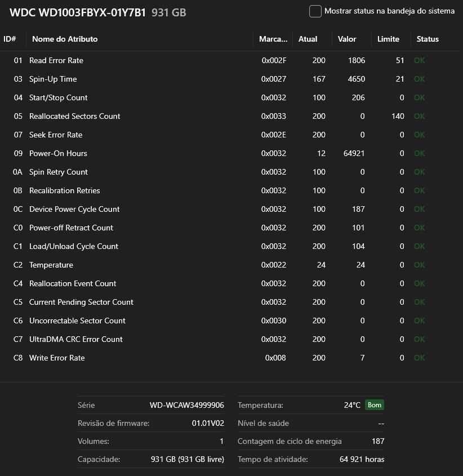Click the 0x002E flag of Seek Error Rate
Viewport: 463px width, 476px height.
click(274, 135)
